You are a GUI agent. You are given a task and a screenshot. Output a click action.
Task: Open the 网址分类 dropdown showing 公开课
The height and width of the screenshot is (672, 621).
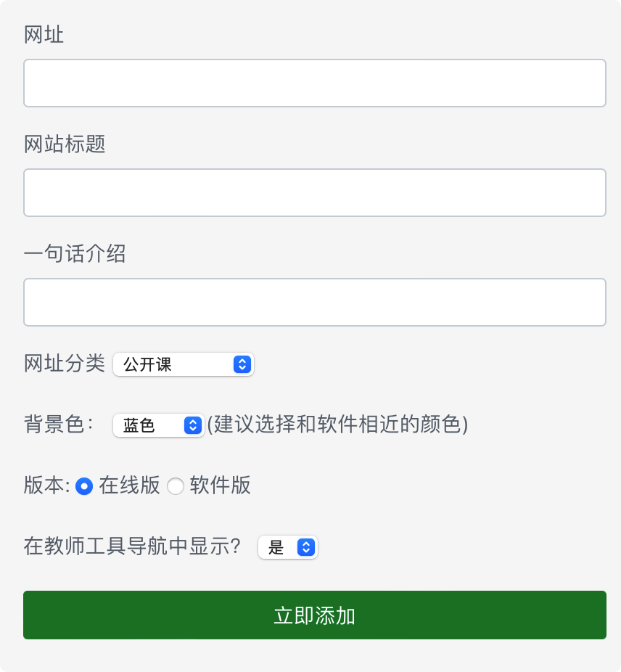coord(183,364)
